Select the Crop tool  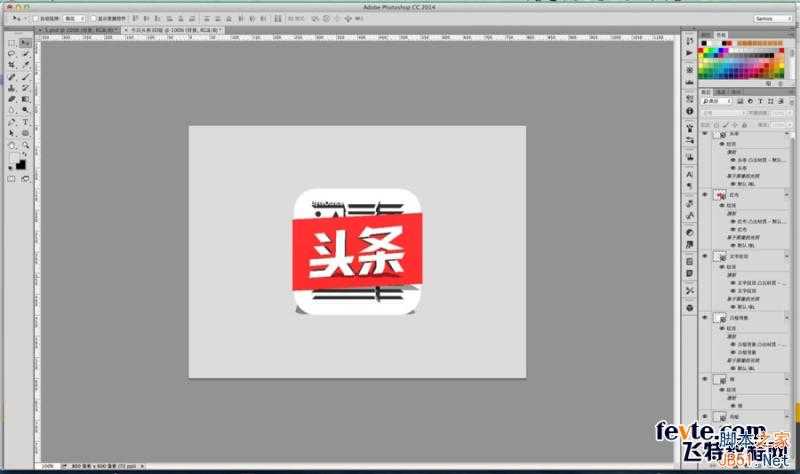pyautogui.click(x=12, y=65)
